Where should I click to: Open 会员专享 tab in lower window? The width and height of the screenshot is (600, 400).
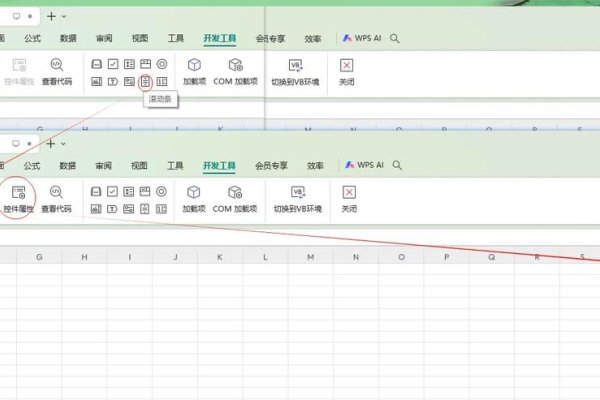pos(271,166)
